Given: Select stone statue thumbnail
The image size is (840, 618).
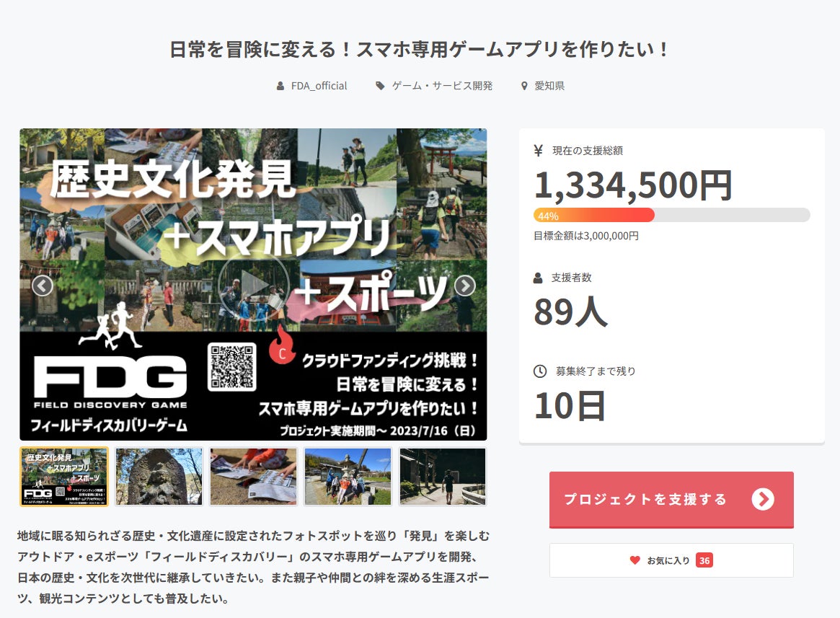Looking at the screenshot, I should click(159, 477).
